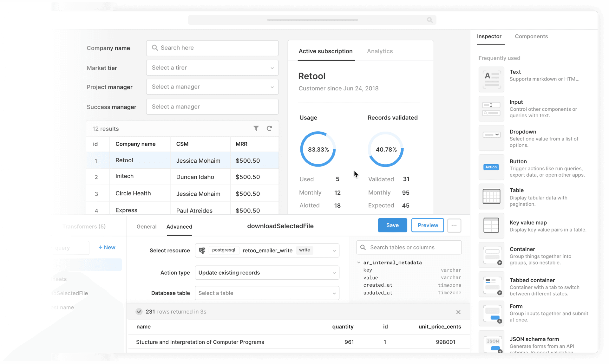Select the Circle Health table row
Screen dimensions: 609x364
[182, 193]
